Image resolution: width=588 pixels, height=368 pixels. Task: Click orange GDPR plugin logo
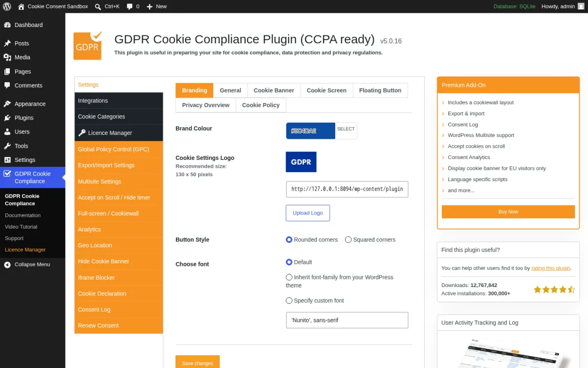pyautogui.click(x=88, y=46)
